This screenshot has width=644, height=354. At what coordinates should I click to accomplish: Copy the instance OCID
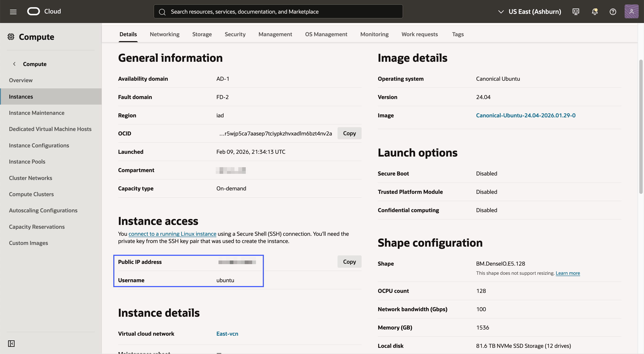pos(349,133)
